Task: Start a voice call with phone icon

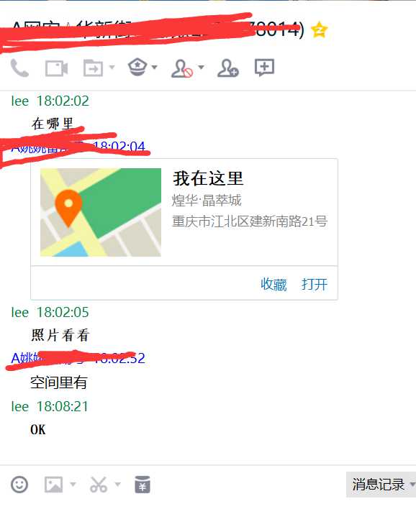Action: point(19,68)
